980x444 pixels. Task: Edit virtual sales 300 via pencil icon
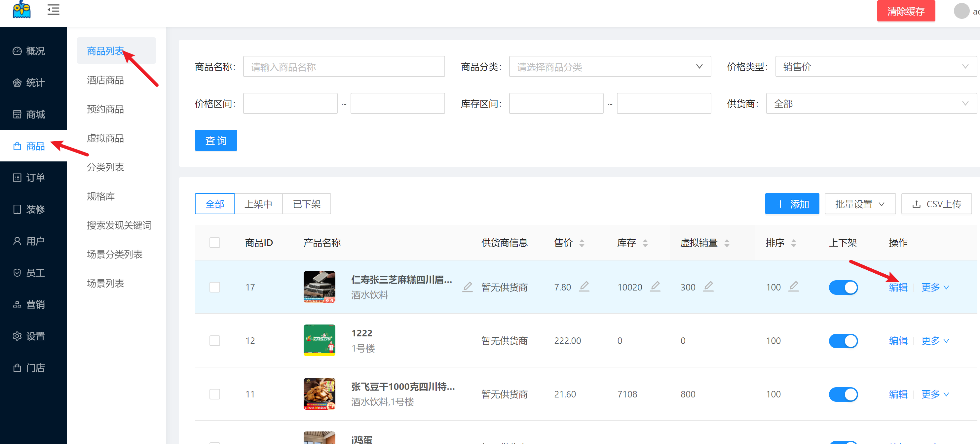[708, 286]
